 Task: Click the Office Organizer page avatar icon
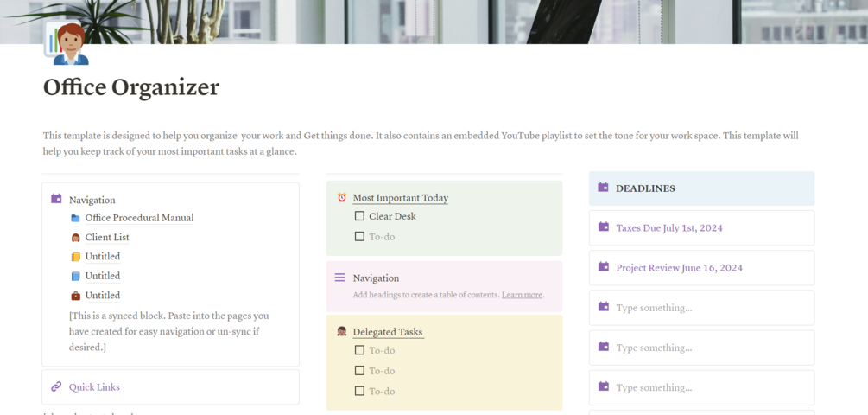[67, 43]
